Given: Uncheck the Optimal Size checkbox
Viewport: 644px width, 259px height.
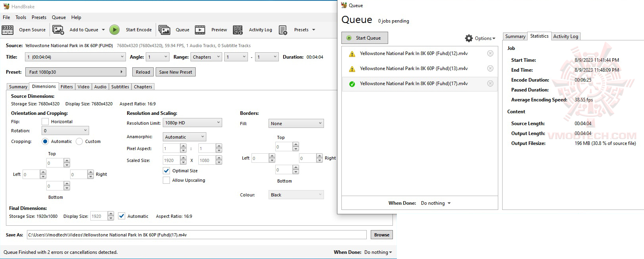Looking at the screenshot, I should coord(166,171).
